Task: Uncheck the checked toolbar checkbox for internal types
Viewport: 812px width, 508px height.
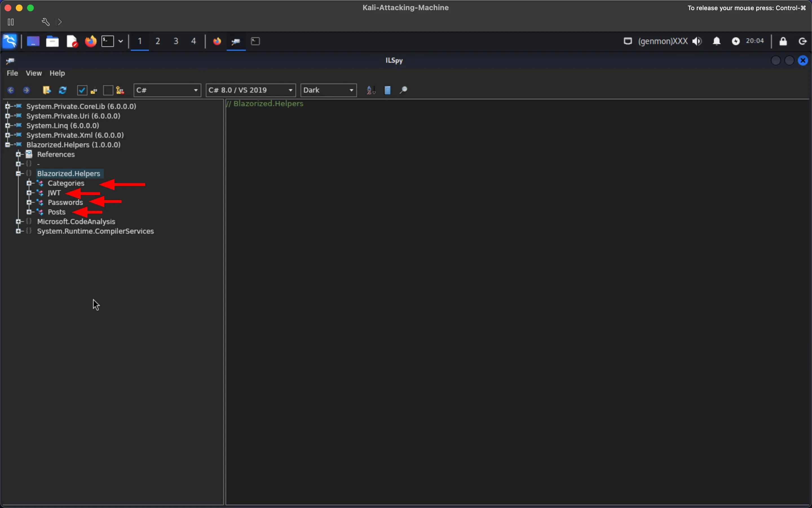Action: (x=82, y=90)
